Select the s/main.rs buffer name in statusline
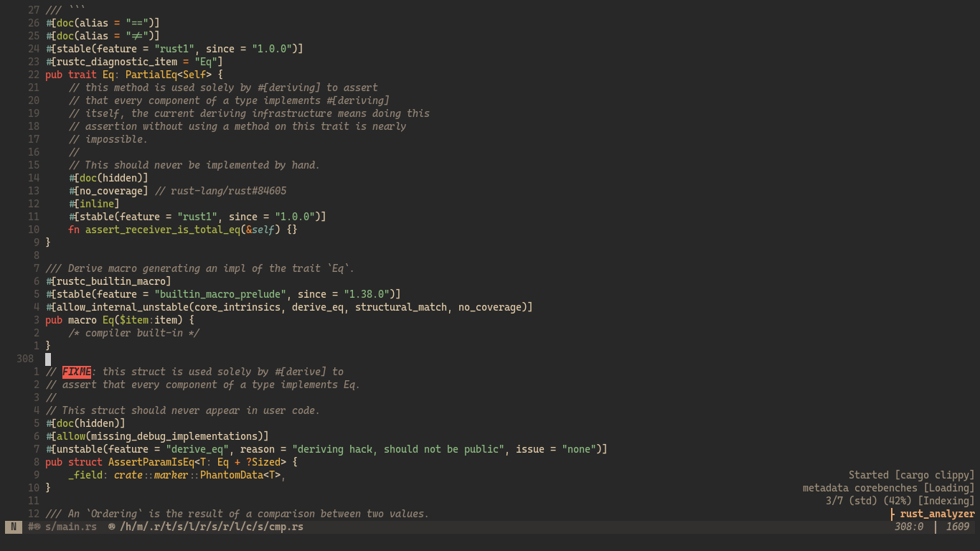Screen dimensions: 980x551 pyautogui.click(x=71, y=527)
